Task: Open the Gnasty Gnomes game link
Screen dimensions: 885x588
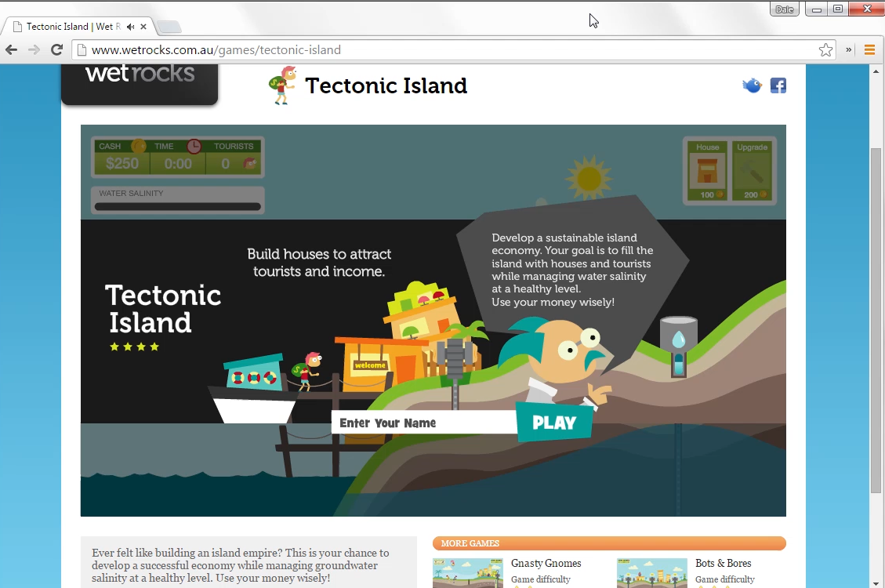Action: 546,563
